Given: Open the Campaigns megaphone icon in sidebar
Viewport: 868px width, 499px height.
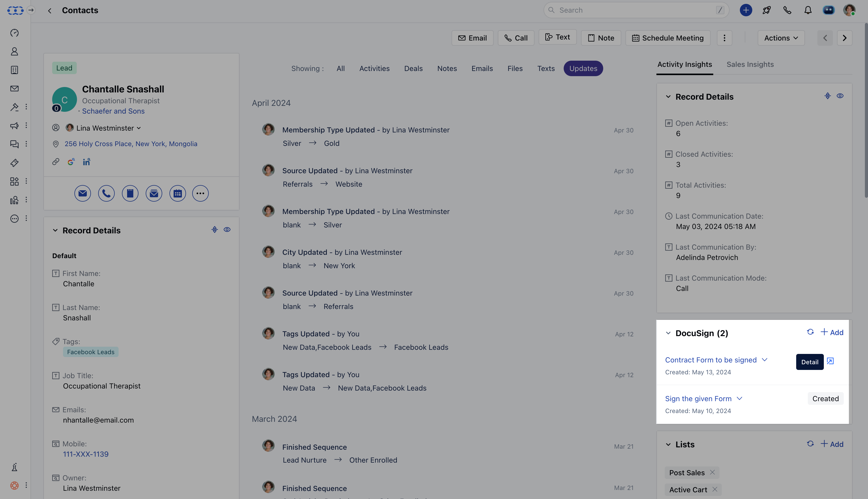Looking at the screenshot, I should click(14, 125).
